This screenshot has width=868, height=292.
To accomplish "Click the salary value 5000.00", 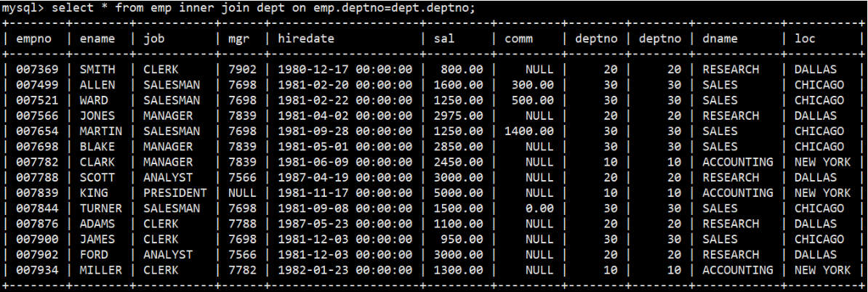I will pos(459,193).
